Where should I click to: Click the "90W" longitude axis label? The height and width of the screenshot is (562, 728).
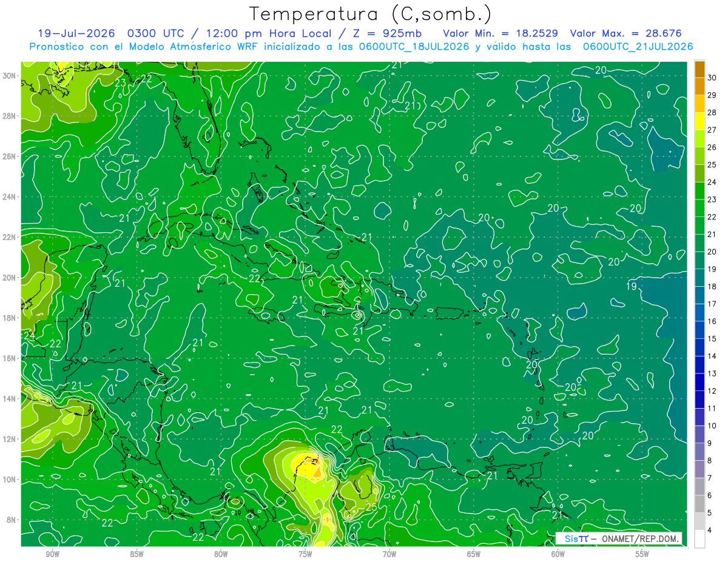click(x=52, y=554)
